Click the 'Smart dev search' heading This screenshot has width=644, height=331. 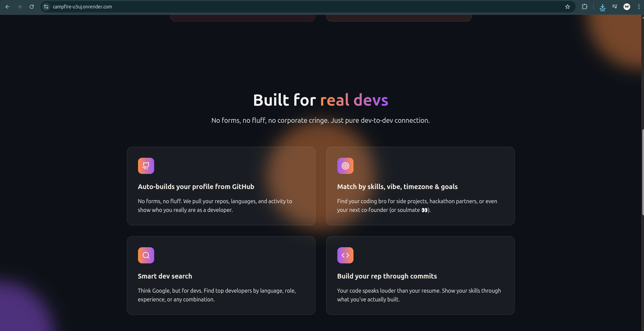(x=165, y=276)
